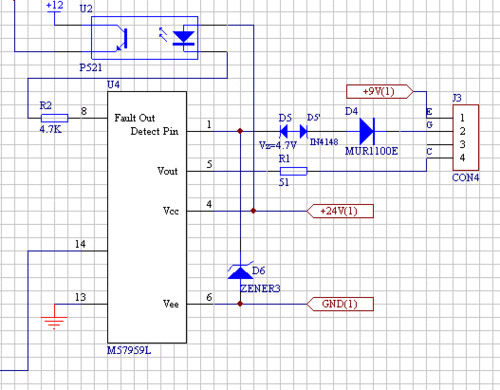This screenshot has width=500, height=390.
Task: Select the +24V(1) net port
Action: pos(340,211)
